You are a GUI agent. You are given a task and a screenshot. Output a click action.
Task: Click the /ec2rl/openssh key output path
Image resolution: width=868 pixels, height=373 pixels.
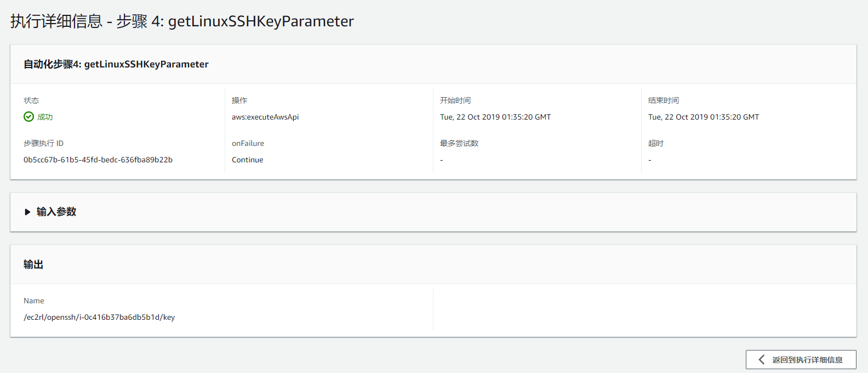click(x=99, y=317)
